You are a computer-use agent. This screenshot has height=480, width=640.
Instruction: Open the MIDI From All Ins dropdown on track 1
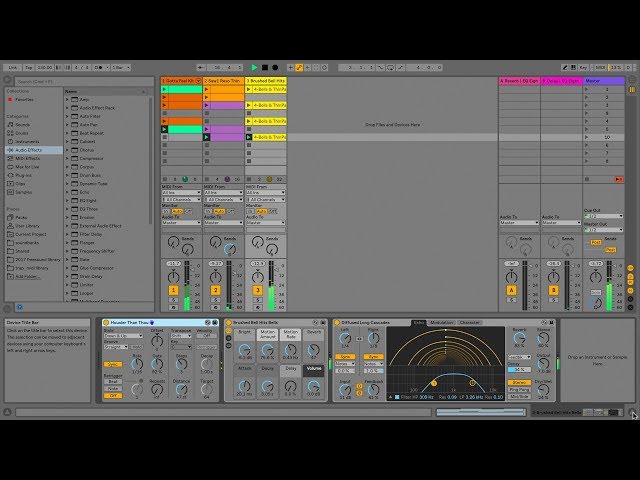point(181,193)
